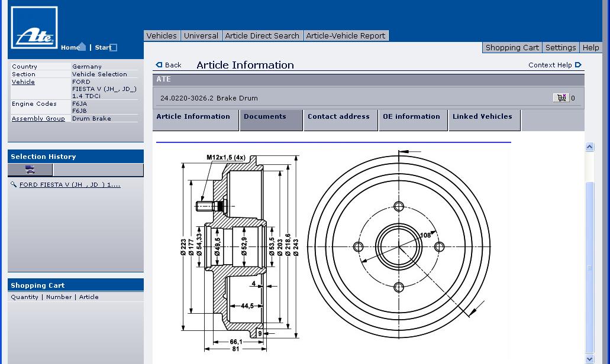Open the Article-Vehicle Report menu
Screen dimensions: 610x364
[346, 35]
